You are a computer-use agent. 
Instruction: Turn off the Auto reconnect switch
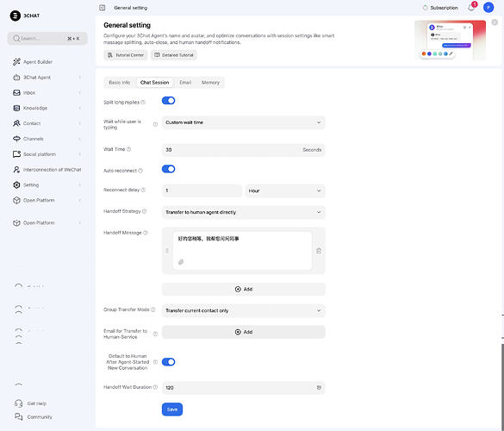pos(168,169)
